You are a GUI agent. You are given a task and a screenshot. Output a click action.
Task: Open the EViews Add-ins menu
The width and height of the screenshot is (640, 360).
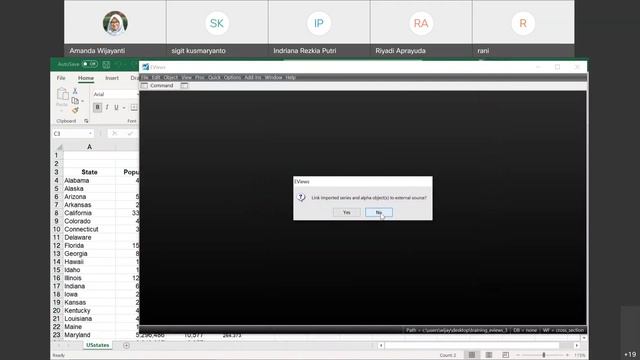[x=253, y=77]
